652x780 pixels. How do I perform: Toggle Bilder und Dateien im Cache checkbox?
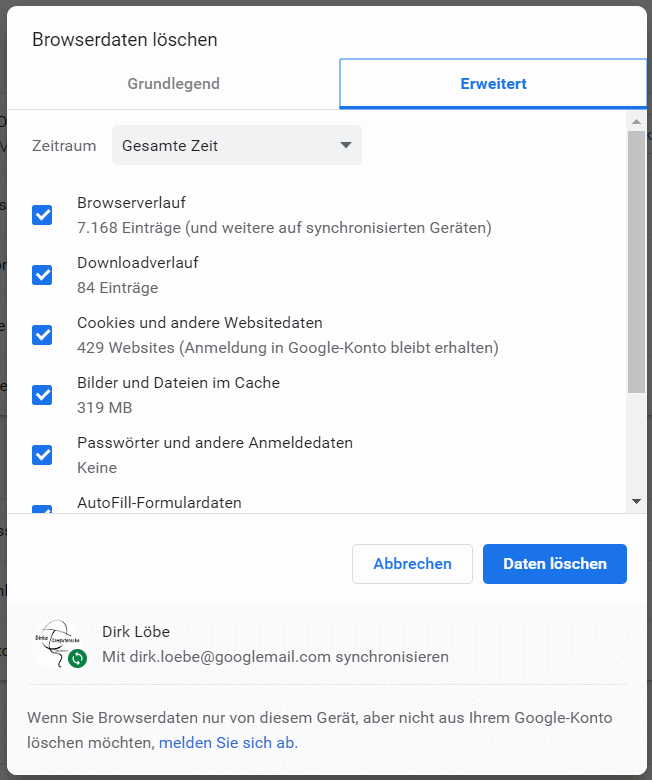pos(42,395)
